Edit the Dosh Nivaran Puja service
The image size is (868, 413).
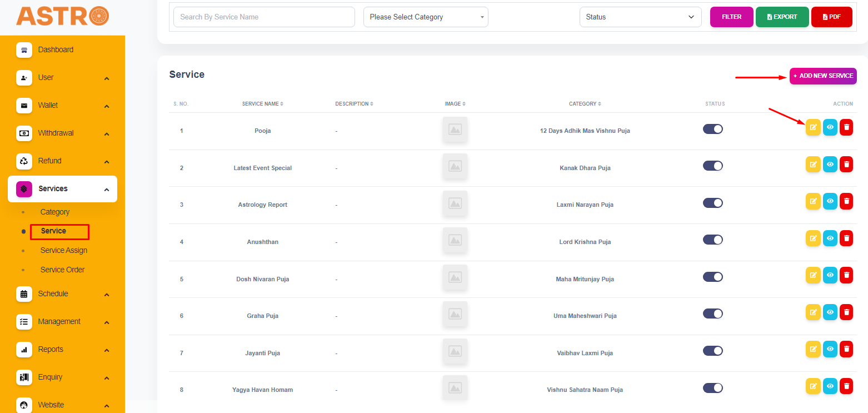[813, 275]
